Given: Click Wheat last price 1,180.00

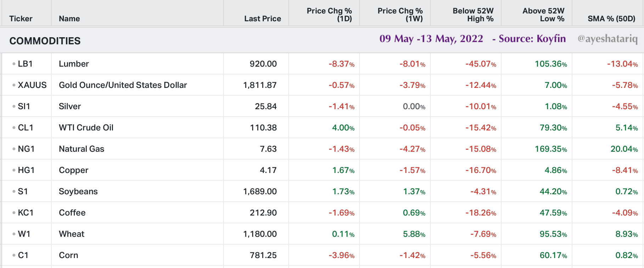Looking at the screenshot, I should (x=260, y=234).
